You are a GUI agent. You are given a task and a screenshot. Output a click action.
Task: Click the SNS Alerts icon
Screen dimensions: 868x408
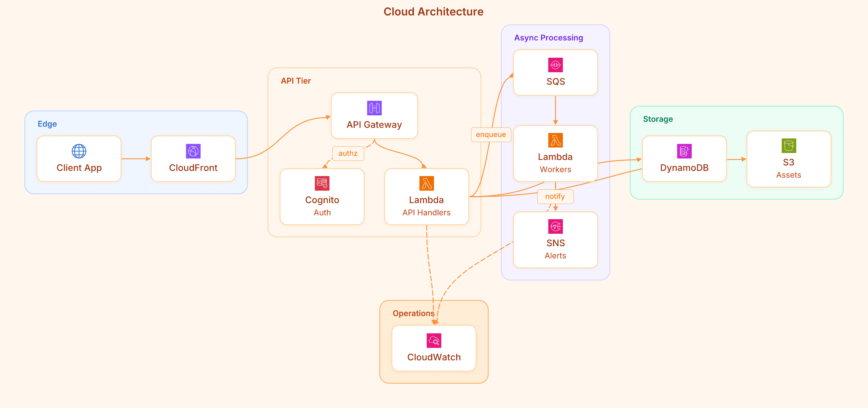(555, 226)
